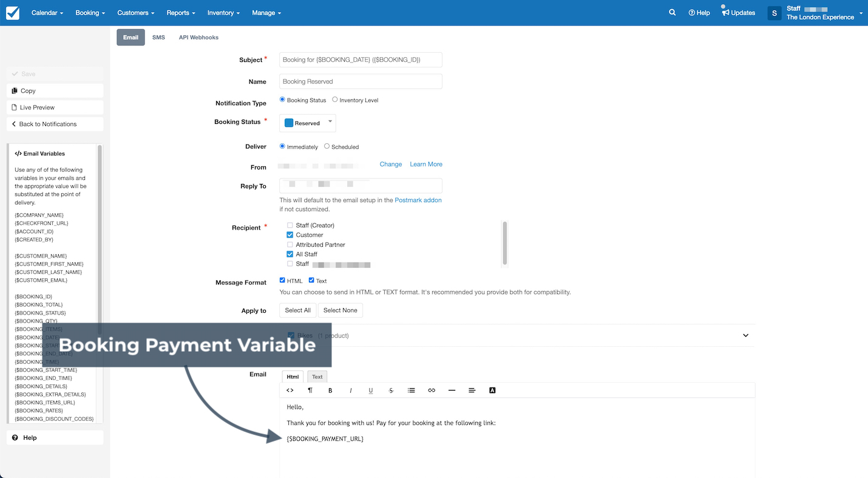Apply italic formatting in email editor
The height and width of the screenshot is (478, 868).
click(x=350, y=390)
